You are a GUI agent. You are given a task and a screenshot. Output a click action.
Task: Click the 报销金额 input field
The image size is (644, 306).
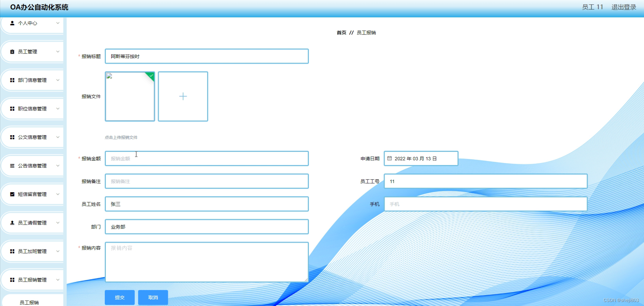pos(207,158)
